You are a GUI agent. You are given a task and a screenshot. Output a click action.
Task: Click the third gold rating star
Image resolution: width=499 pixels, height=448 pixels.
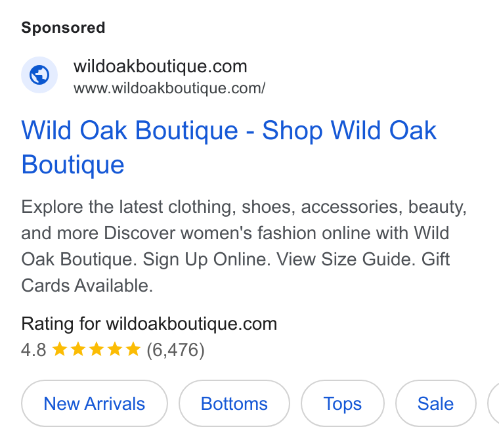tap(97, 349)
